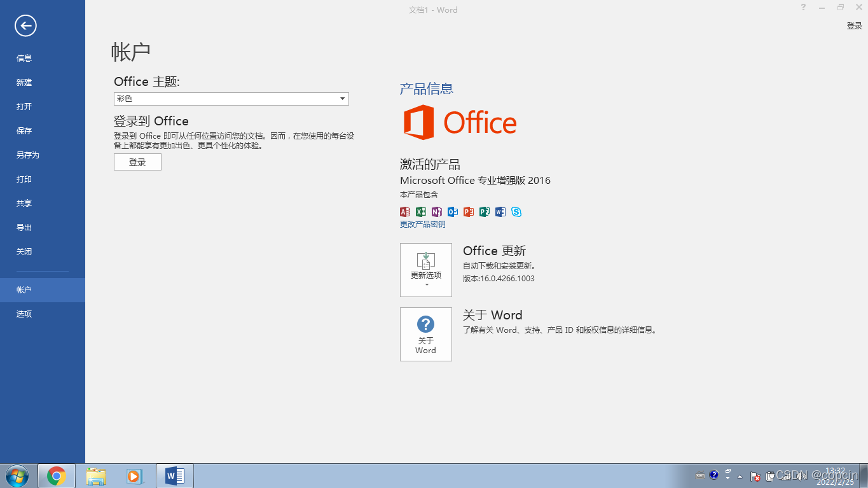Image resolution: width=868 pixels, height=488 pixels.
Task: Click the 文档1 - Word window title
Action: [433, 10]
